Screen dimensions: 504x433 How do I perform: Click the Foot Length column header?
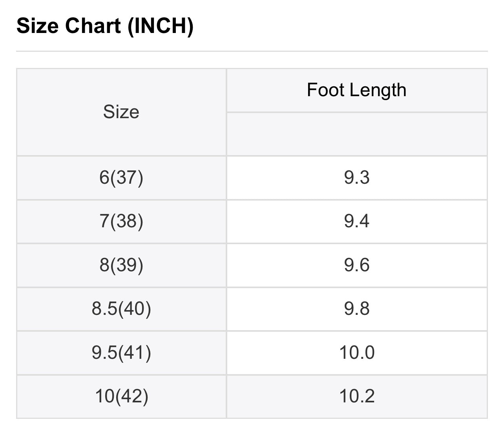click(x=356, y=90)
